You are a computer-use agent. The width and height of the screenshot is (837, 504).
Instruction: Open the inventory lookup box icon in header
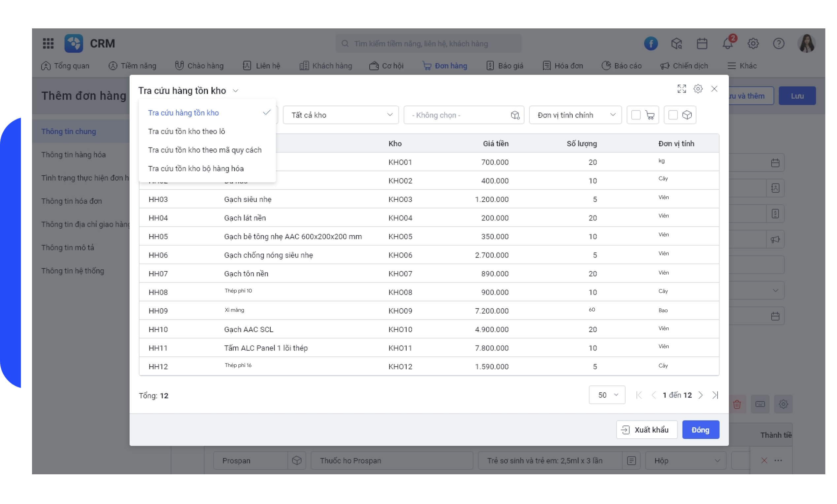point(676,43)
